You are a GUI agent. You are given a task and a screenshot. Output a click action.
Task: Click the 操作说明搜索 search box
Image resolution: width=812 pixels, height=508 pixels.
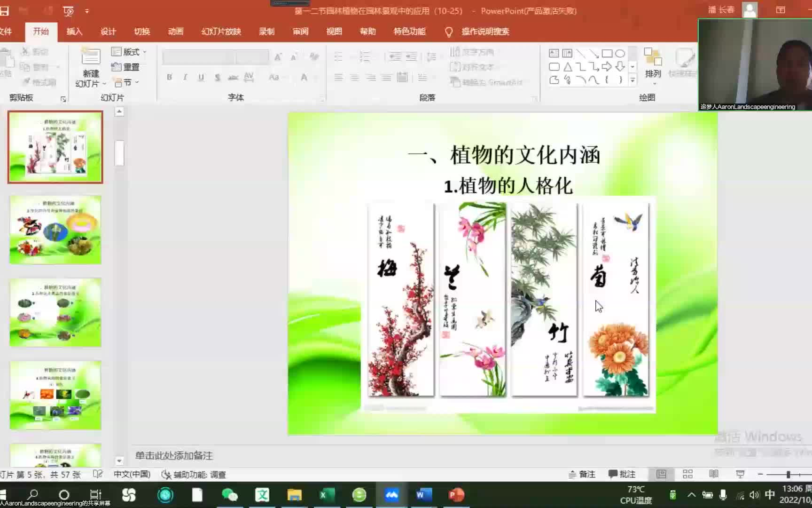pos(485,32)
